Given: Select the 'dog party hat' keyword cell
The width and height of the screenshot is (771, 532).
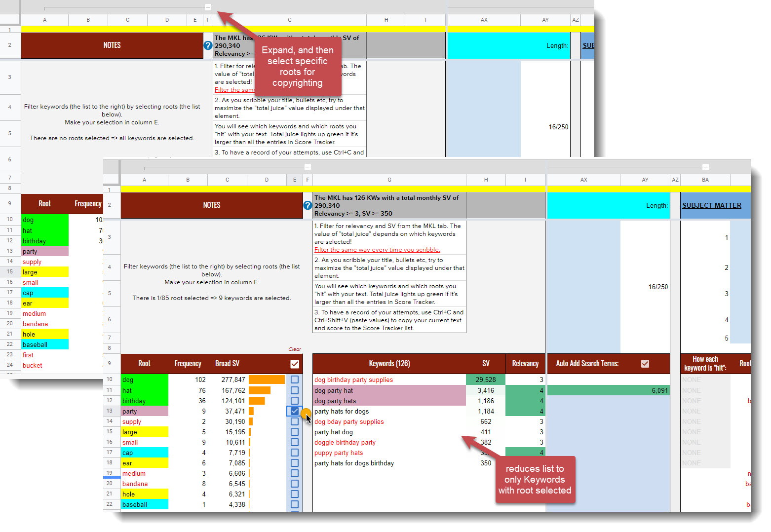Looking at the screenshot, I should tap(389, 390).
